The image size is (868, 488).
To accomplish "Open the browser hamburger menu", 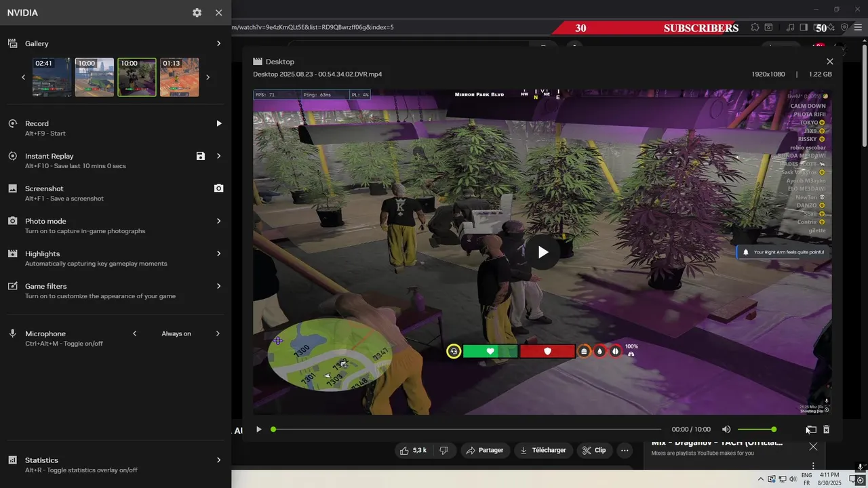I will coord(858,27).
